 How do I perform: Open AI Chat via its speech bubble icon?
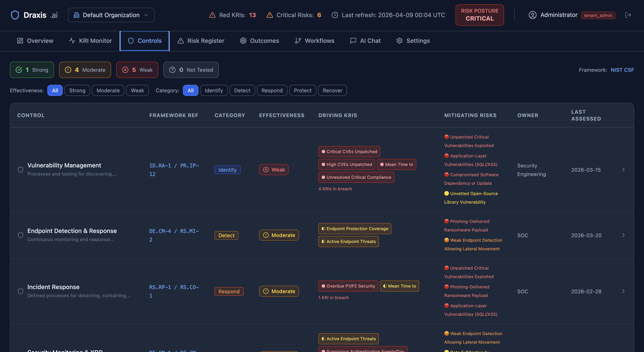(x=353, y=40)
